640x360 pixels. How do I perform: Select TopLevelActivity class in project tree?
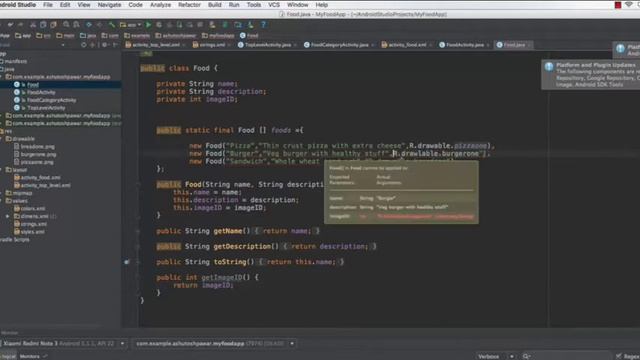pyautogui.click(x=46, y=108)
